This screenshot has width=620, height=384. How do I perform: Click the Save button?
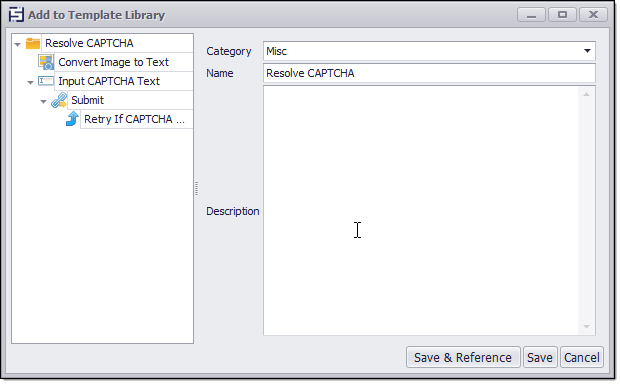540,358
